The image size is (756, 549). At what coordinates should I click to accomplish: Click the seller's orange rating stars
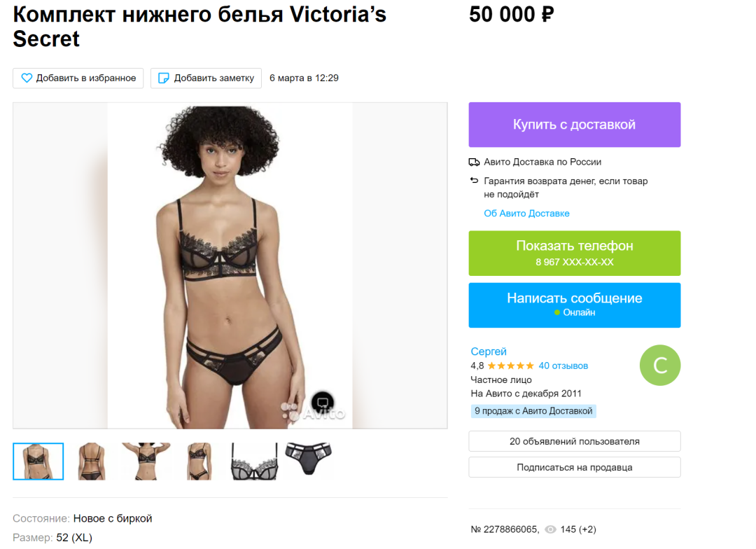click(x=510, y=366)
